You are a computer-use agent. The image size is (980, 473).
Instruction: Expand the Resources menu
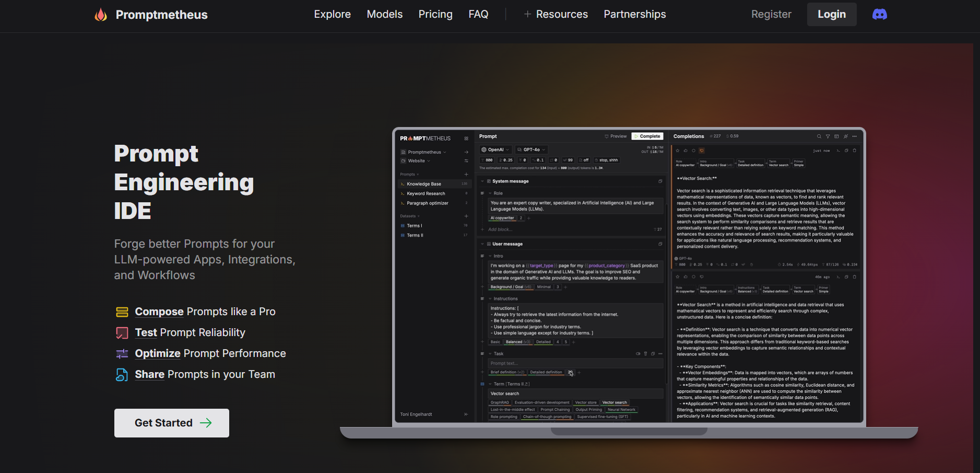(556, 14)
